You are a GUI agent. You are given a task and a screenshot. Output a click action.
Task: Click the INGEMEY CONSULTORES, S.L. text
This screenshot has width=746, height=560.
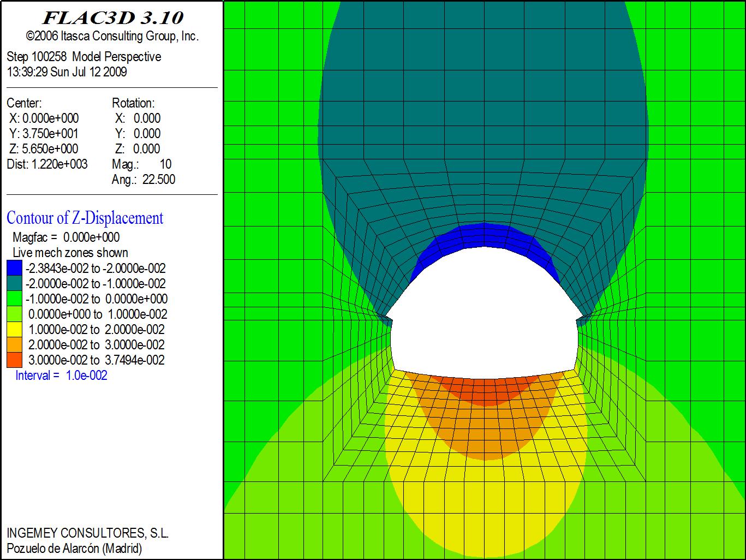(x=87, y=533)
